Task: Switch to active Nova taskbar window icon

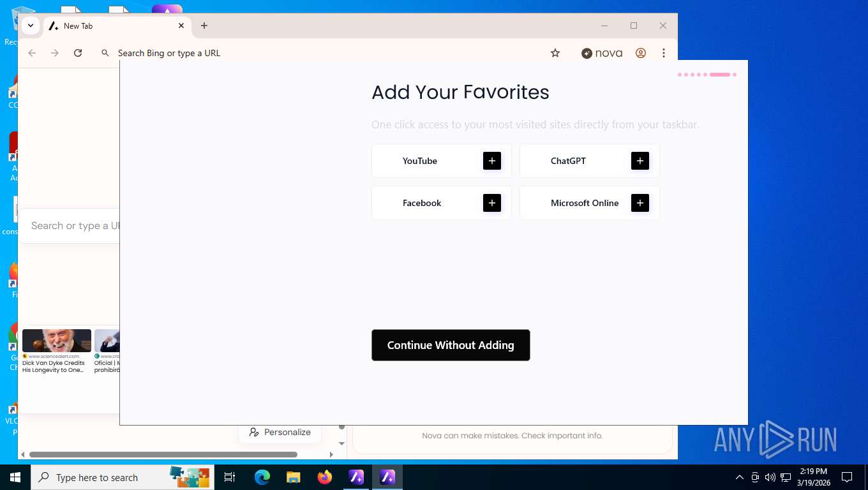Action: pos(387,477)
